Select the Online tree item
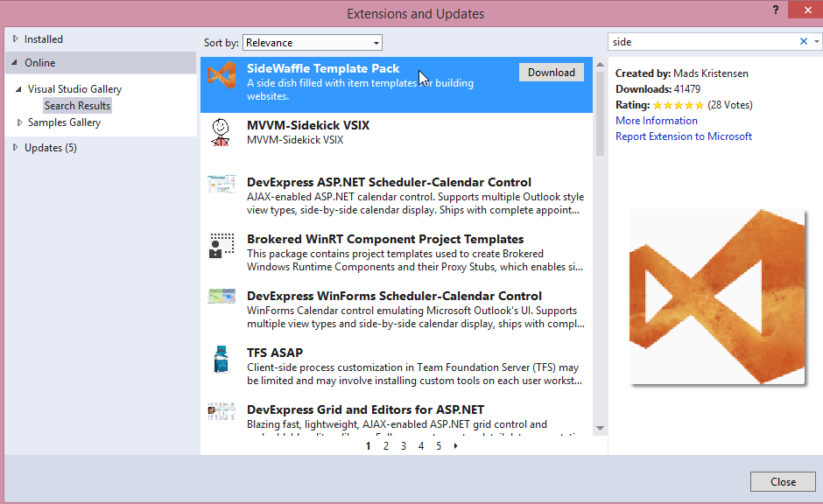The height and width of the screenshot is (504, 823). [40, 63]
